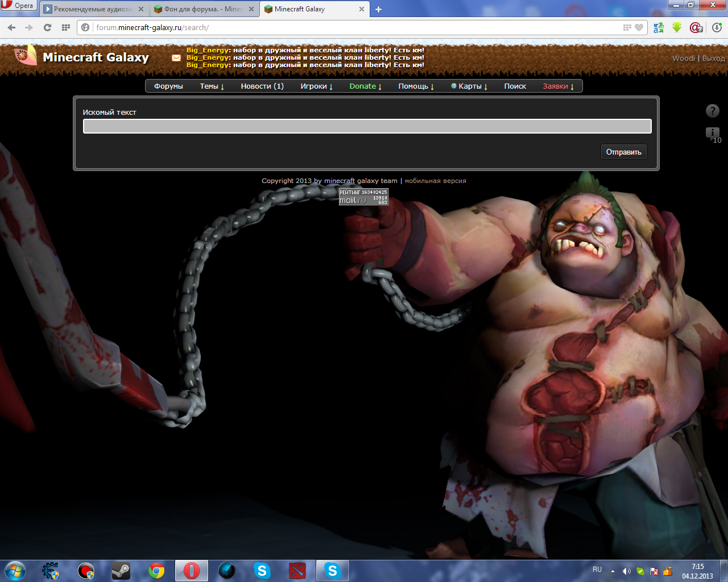Open the Поиск menu item

click(x=515, y=86)
